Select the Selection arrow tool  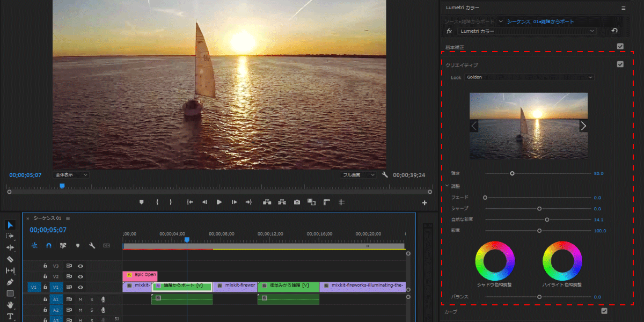tap(10, 224)
